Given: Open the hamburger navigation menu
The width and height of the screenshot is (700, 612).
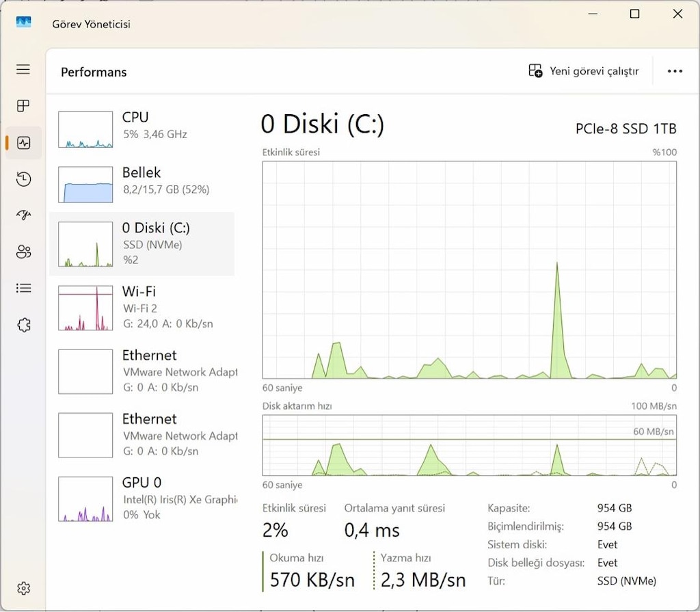Looking at the screenshot, I should 23,69.
